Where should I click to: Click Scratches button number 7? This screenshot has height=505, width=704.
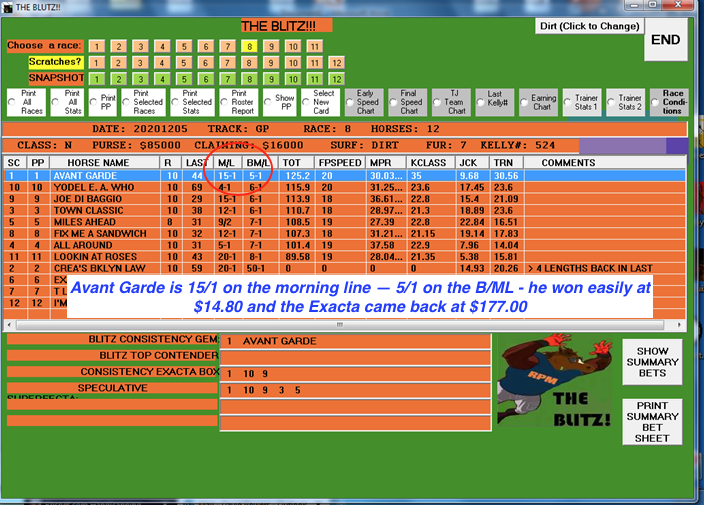coord(227,63)
